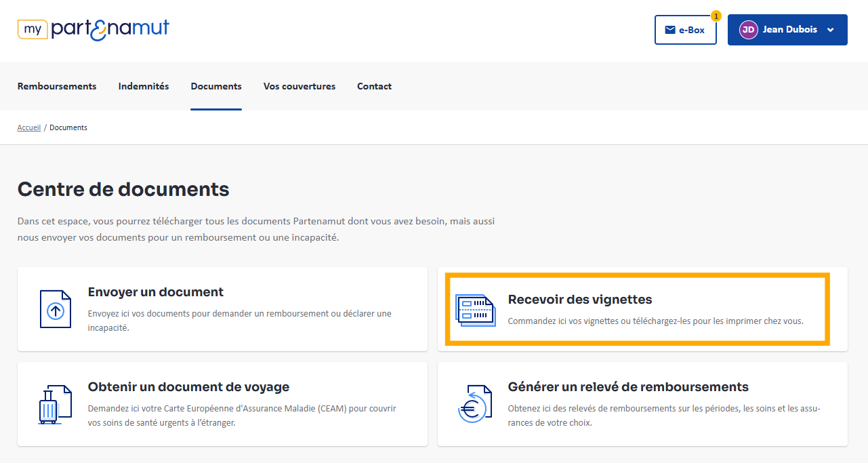Screen dimensions: 868x463
Task: Open the e-Box inbox button
Action: 685,30
